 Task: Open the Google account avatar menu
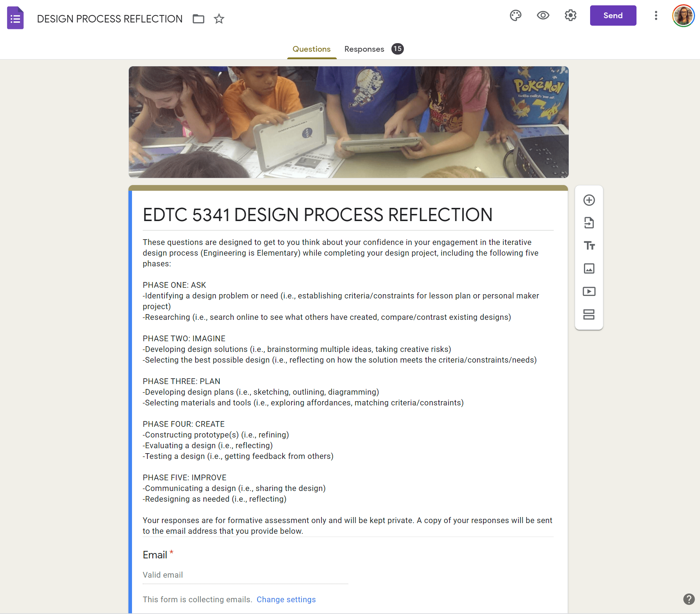(x=683, y=16)
